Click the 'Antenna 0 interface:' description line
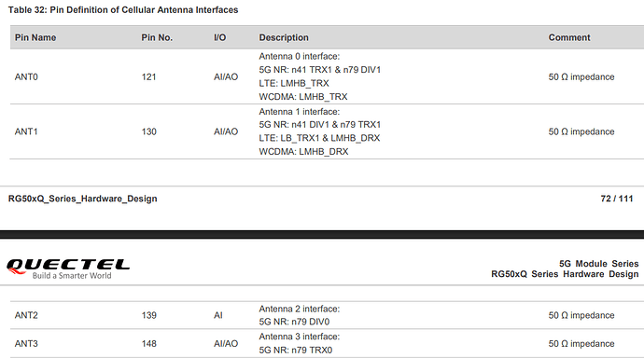 299,56
